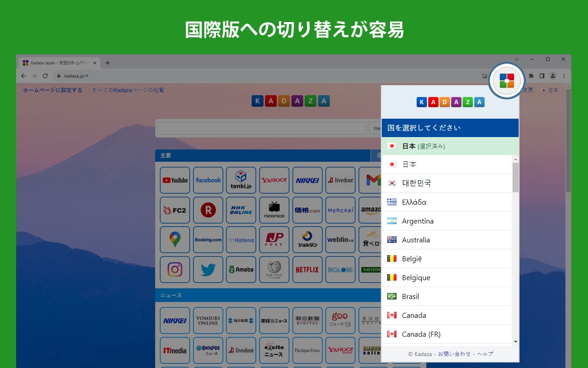Click the Kadaza logo on the page
Viewport: 588px width, 368px height.
pyautogui.click(x=290, y=101)
